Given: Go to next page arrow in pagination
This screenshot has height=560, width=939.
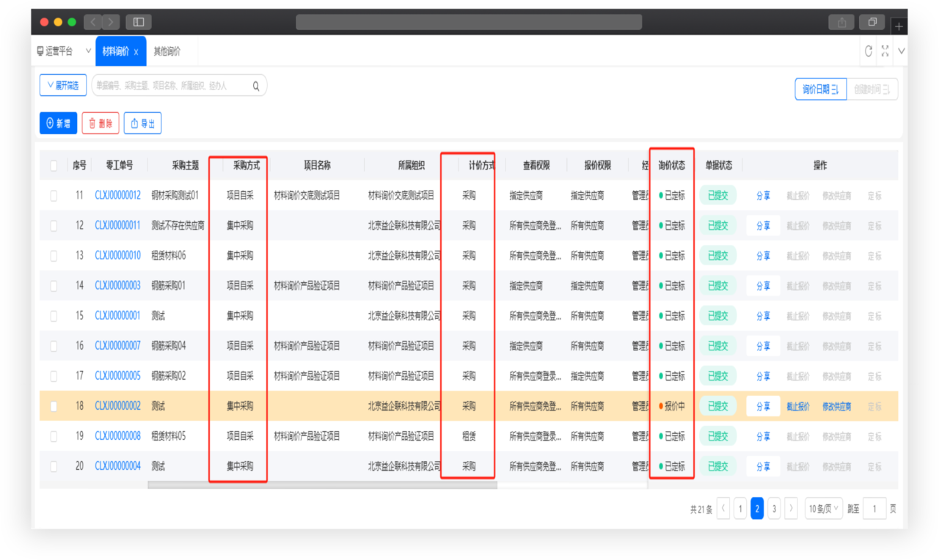Looking at the screenshot, I should click(791, 509).
